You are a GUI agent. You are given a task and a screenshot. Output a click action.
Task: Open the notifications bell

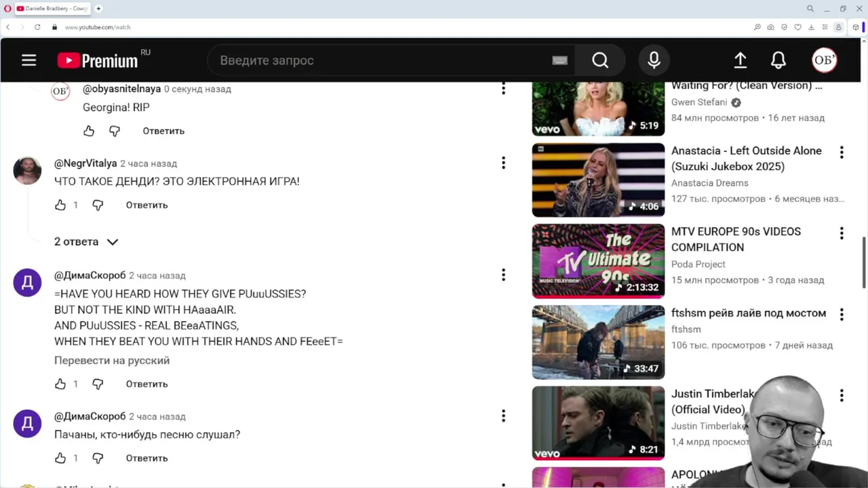778,60
